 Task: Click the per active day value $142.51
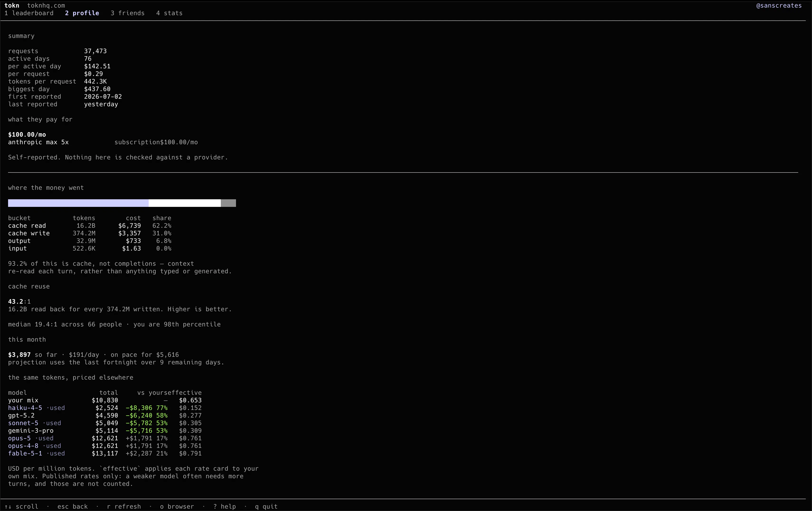tap(97, 66)
